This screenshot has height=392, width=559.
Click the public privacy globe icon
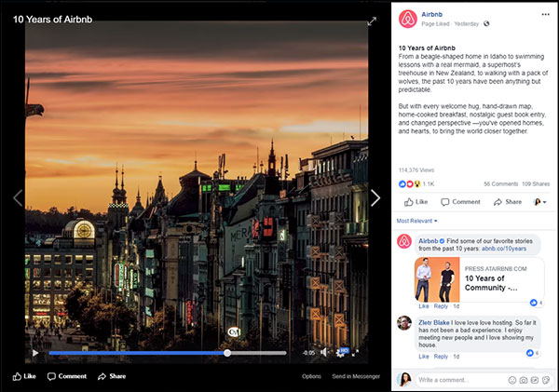[x=486, y=23]
